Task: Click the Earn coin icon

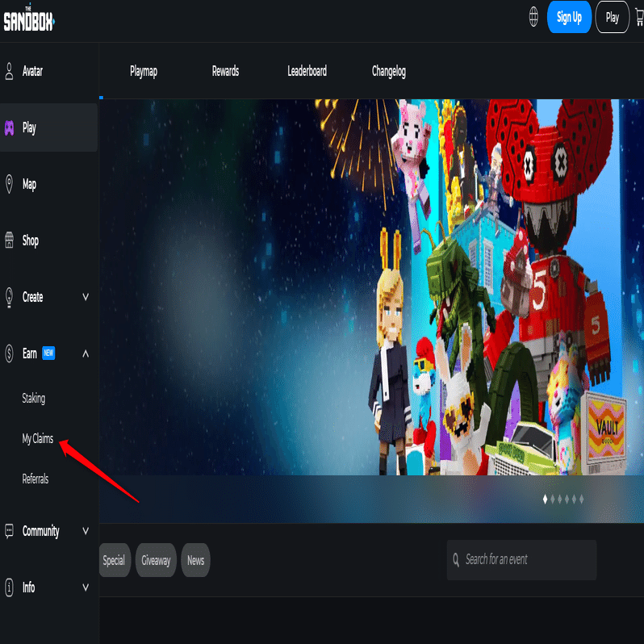Action: click(x=9, y=353)
